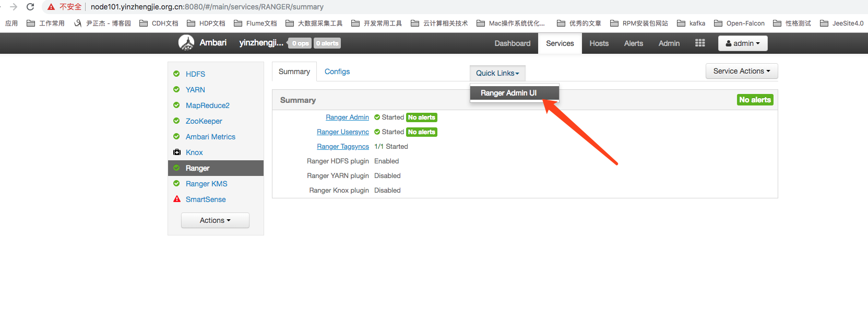Open the 工作常用 bookmark folder

(x=45, y=23)
